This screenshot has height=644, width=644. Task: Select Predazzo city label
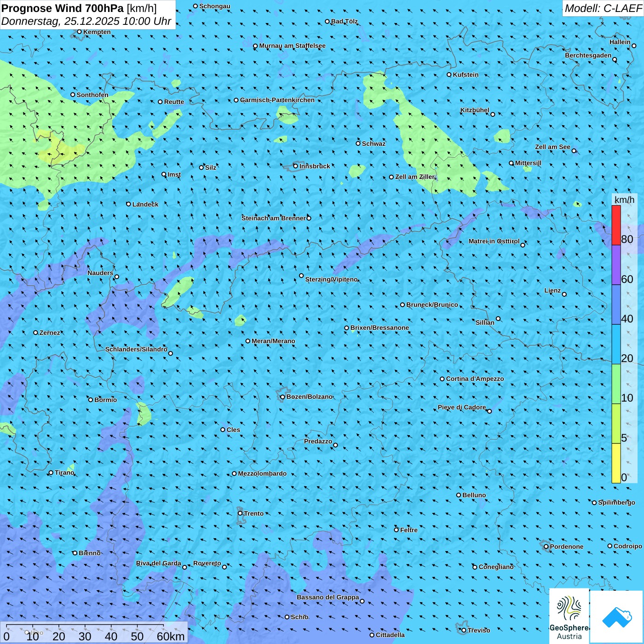[318, 442]
